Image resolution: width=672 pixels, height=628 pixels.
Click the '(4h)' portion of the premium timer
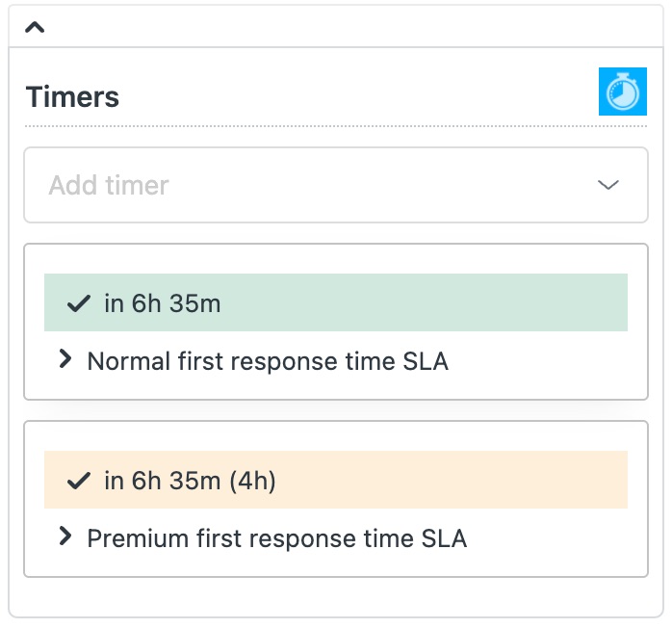click(x=252, y=481)
